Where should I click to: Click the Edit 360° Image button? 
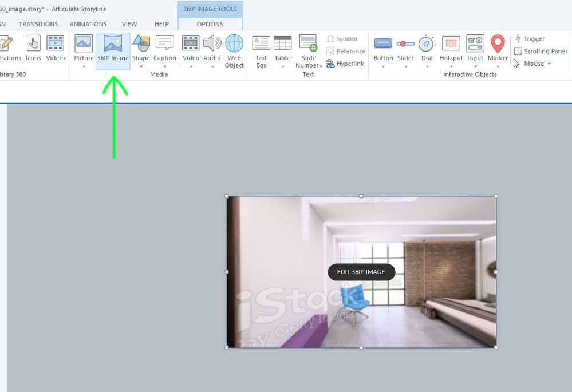click(x=361, y=272)
